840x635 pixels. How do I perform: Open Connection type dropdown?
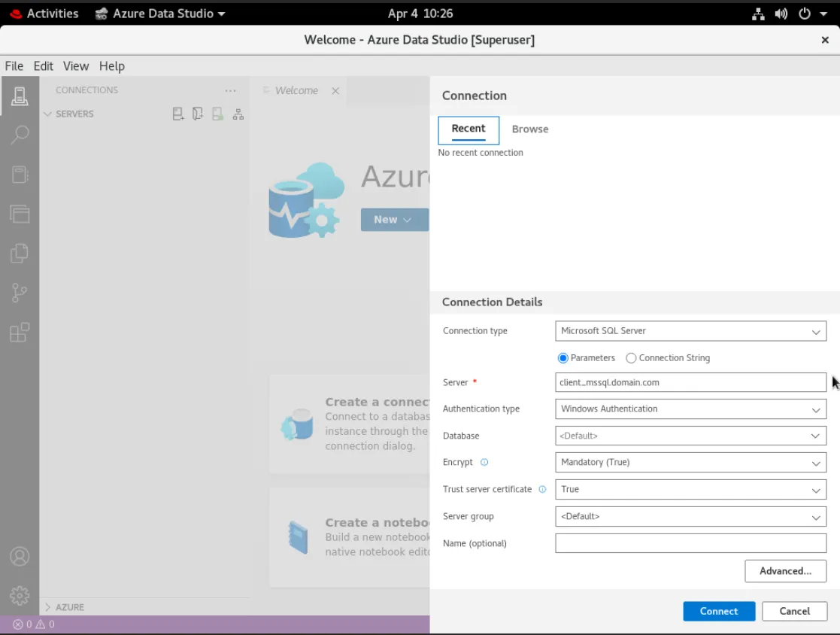click(690, 331)
